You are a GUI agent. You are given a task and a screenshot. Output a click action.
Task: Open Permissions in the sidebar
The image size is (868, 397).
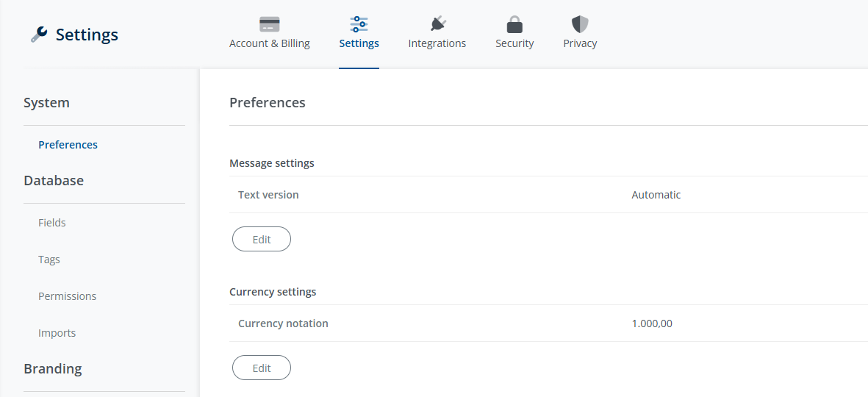pyautogui.click(x=67, y=296)
